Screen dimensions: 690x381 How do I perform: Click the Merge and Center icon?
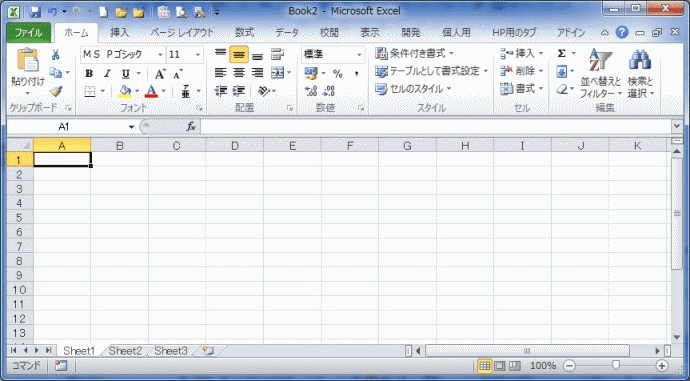tap(278, 73)
